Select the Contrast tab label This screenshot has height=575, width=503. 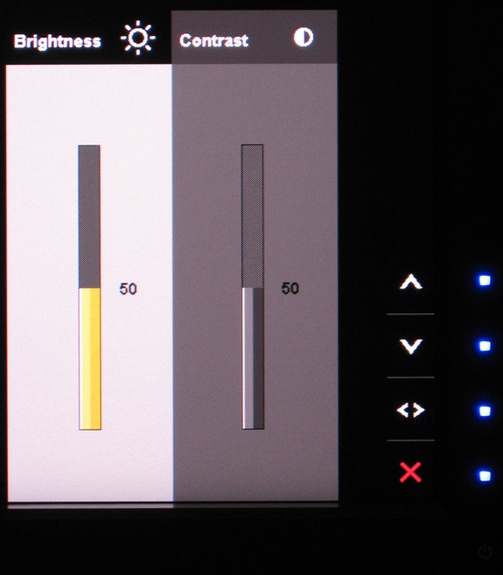[x=214, y=40]
